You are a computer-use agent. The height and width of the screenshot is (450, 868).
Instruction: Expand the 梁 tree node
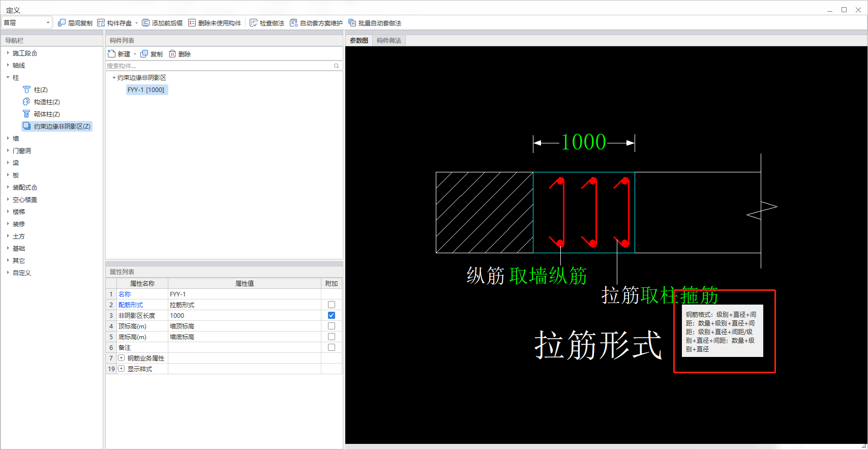click(8, 163)
